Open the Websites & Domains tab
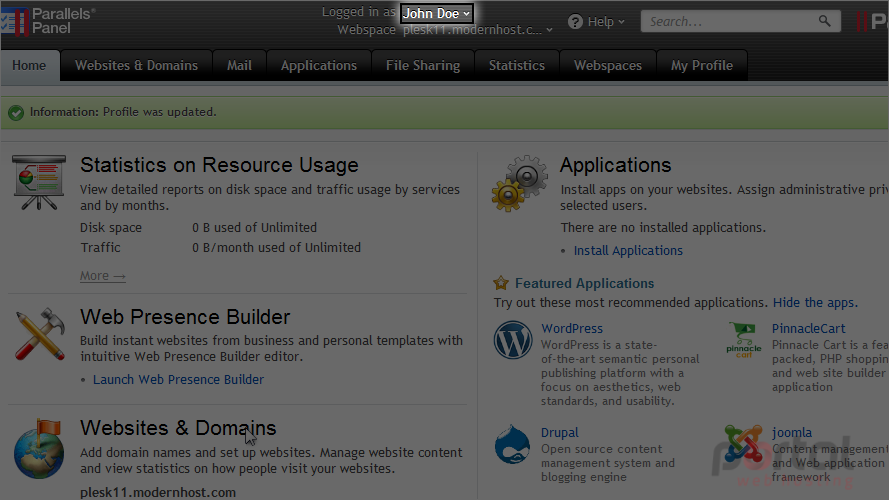889x500 pixels. 136,65
